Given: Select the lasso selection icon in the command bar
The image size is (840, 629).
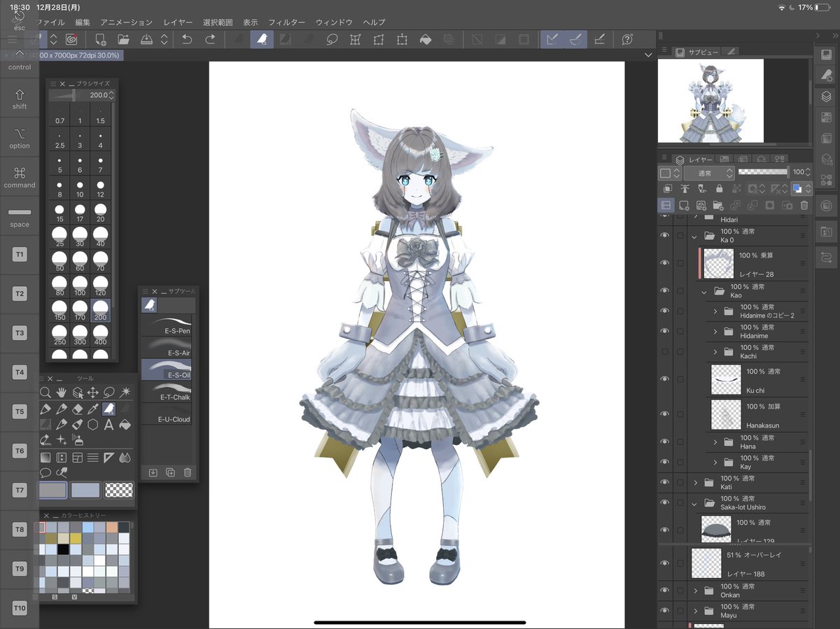Looking at the screenshot, I should (332, 39).
